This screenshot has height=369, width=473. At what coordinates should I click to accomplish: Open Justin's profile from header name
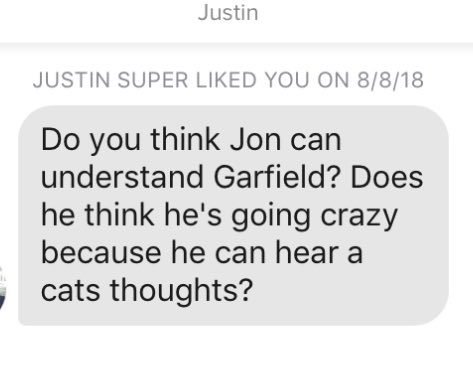coord(228,13)
